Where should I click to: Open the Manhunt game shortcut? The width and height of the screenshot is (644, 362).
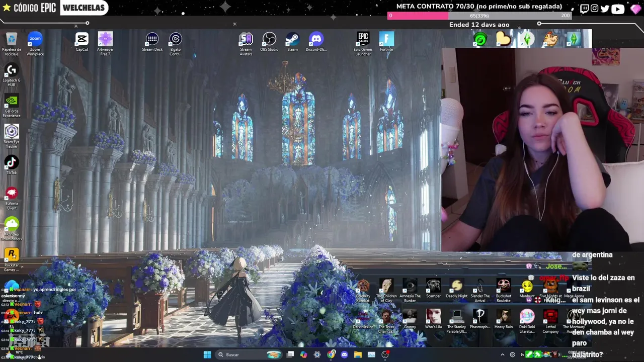[x=527, y=289]
